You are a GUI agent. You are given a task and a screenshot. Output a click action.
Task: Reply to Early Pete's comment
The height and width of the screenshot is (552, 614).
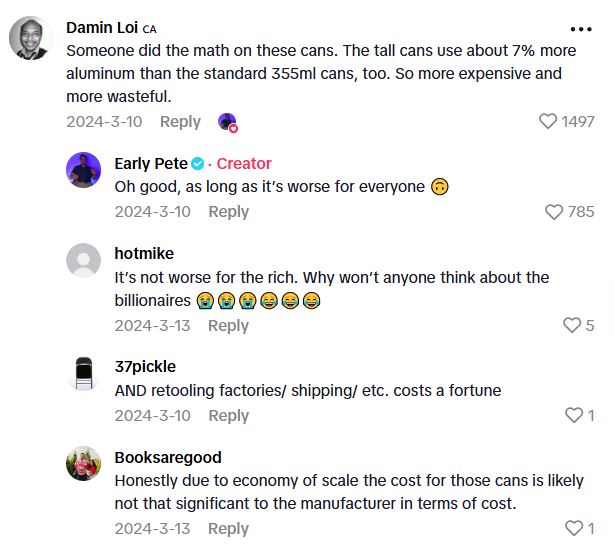point(228,211)
